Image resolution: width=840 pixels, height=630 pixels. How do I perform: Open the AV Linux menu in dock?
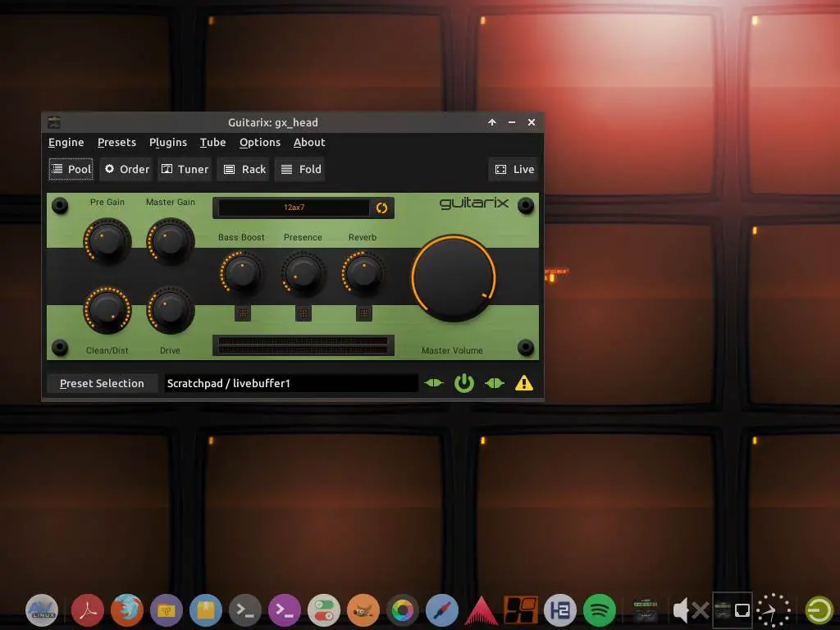[x=42, y=609]
